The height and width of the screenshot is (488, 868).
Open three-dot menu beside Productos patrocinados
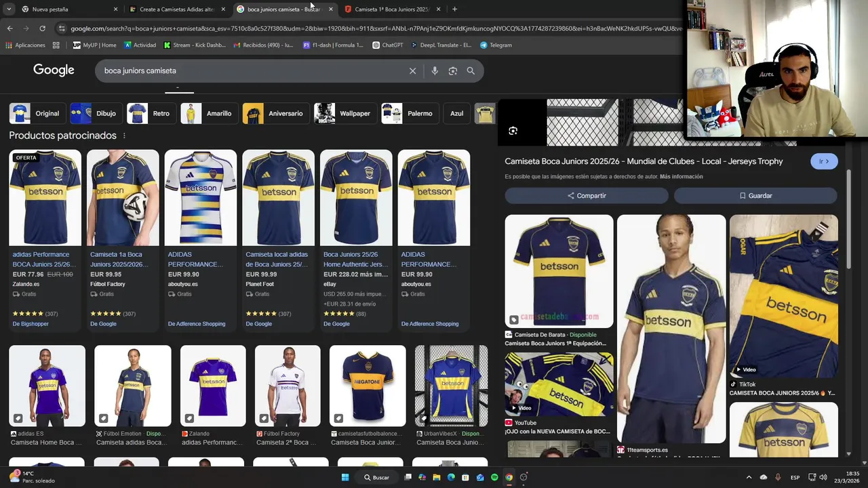124,136
